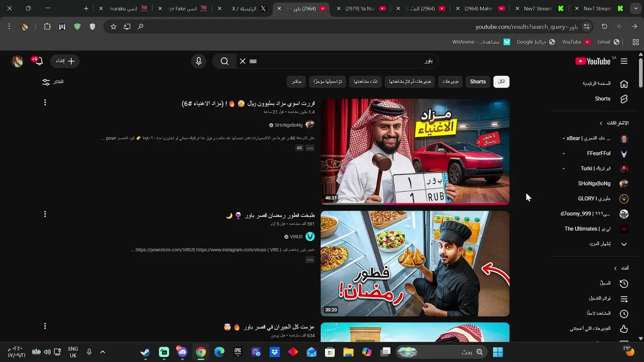Screen dimensions: 644x362
Task: Clear the search box text
Action: [x=243, y=61]
